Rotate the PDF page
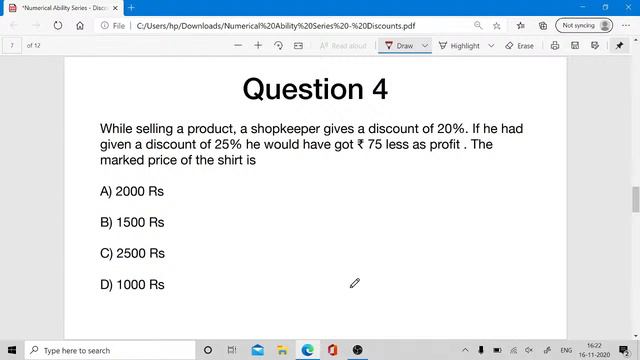640x360 pixels. pos(278,45)
